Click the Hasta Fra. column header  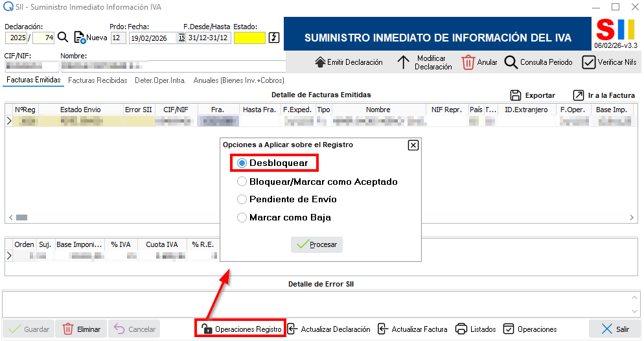point(259,110)
